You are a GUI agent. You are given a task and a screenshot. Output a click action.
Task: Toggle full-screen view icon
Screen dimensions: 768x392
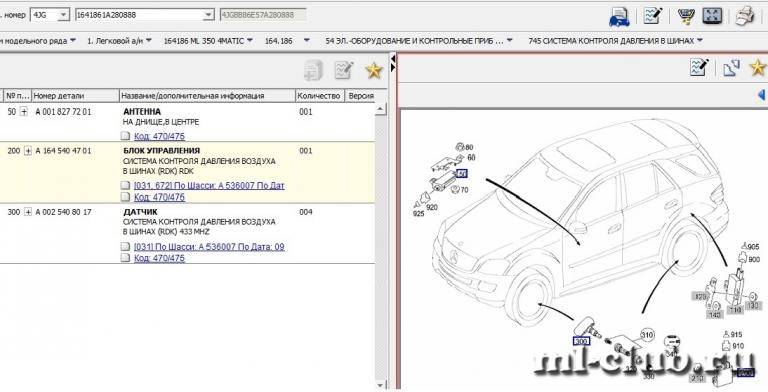pos(712,16)
